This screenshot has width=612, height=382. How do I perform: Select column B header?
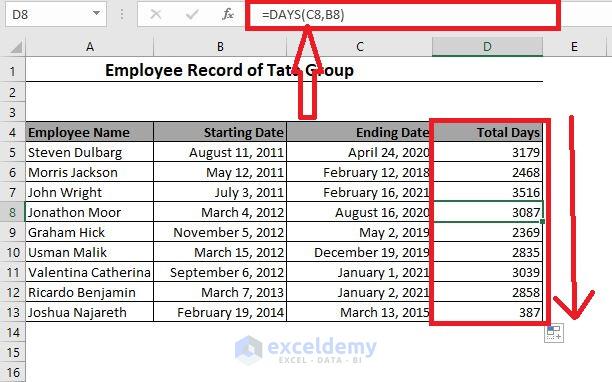point(220,47)
